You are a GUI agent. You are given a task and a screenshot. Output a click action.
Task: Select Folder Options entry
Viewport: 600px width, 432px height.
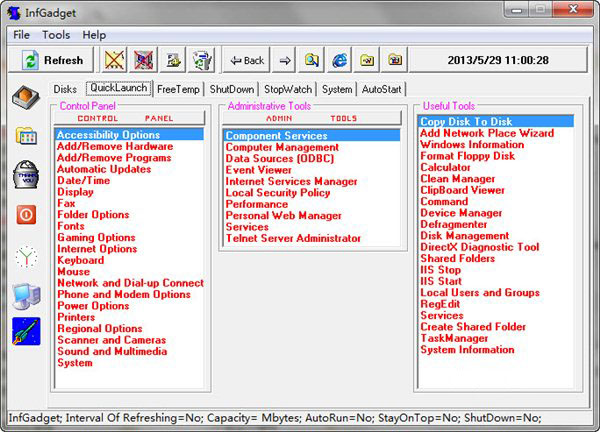pos(93,215)
